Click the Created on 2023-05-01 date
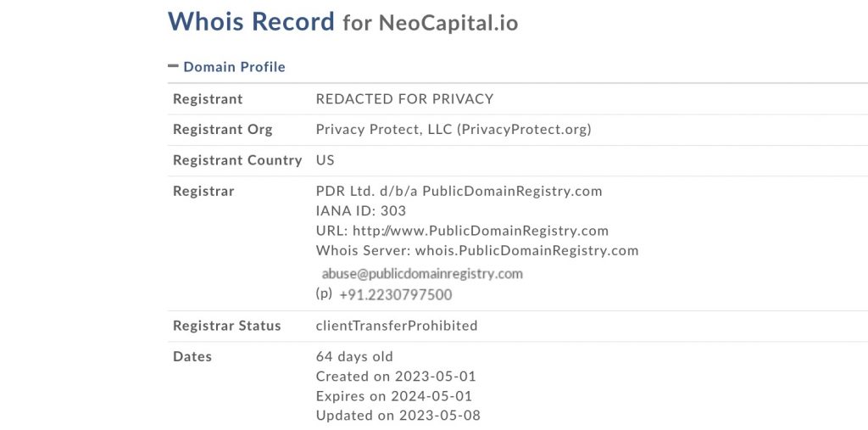 tap(396, 377)
